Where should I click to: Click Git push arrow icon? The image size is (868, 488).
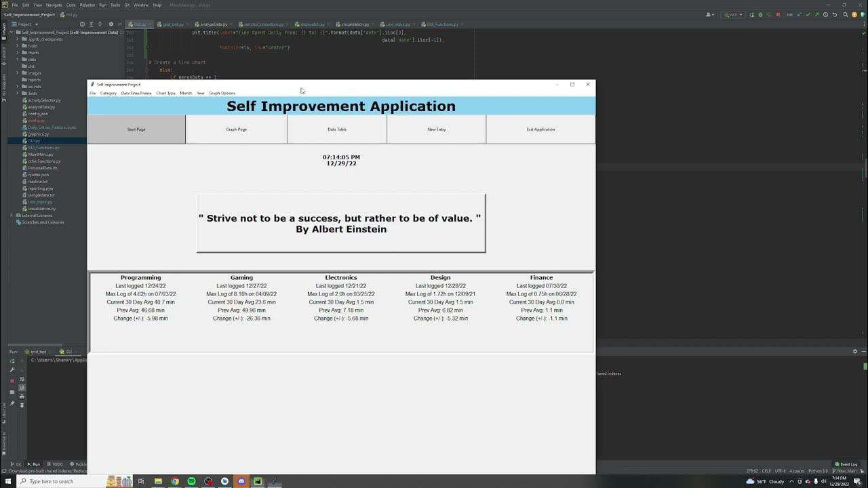(x=816, y=14)
